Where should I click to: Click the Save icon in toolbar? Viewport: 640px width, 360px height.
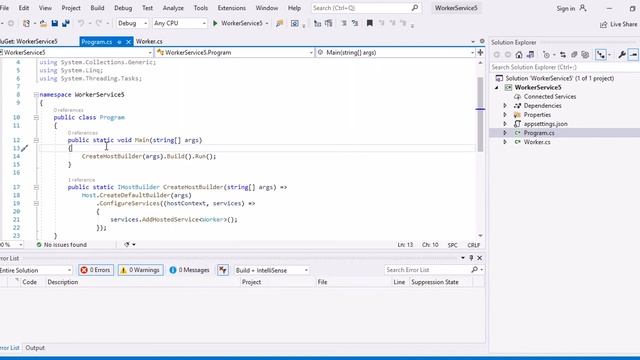click(55, 24)
